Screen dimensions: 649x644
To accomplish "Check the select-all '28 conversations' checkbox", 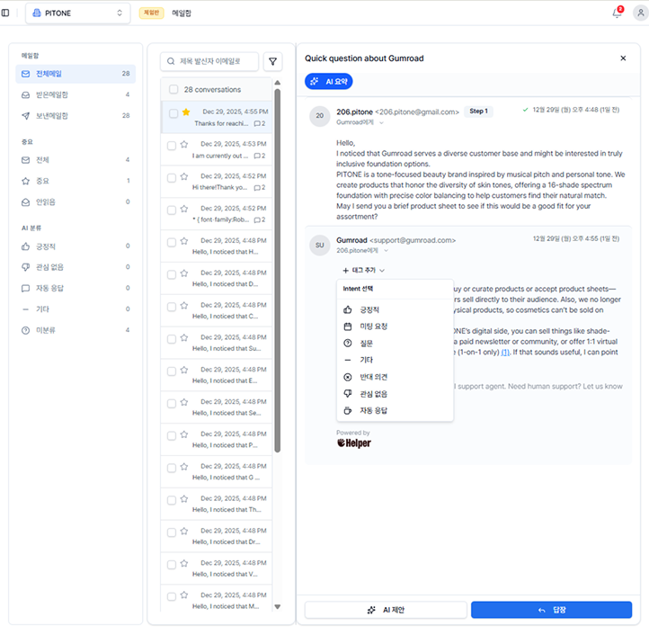I will [173, 89].
